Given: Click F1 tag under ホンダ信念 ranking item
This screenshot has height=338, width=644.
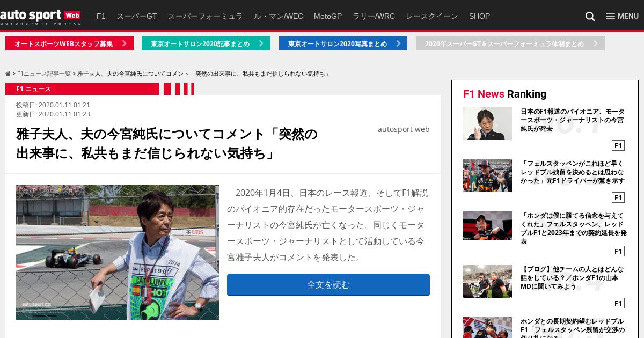Looking at the screenshot, I should (618, 251).
